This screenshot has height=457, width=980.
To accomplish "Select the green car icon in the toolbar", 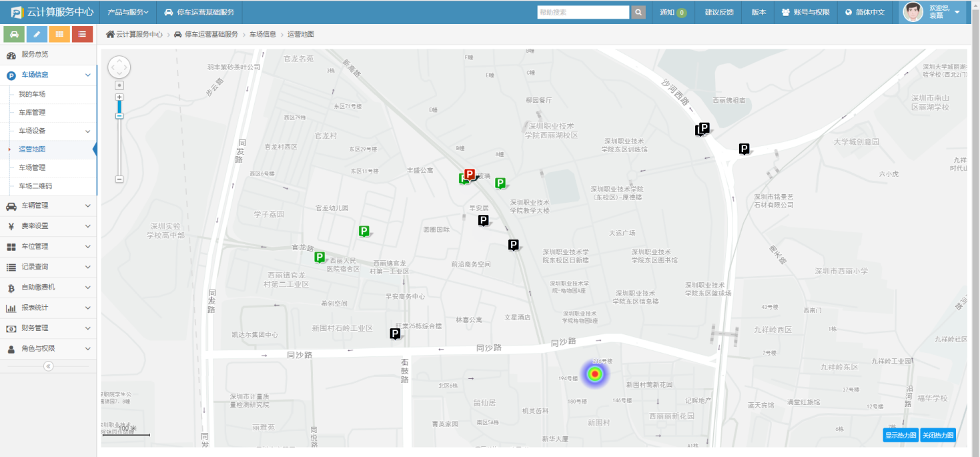I will (14, 33).
